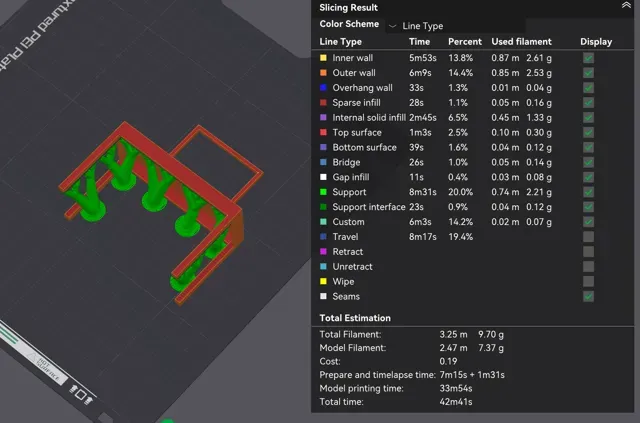Viewport: 640px width, 423px height.
Task: Select the Outer wall row label
Action: coord(354,73)
